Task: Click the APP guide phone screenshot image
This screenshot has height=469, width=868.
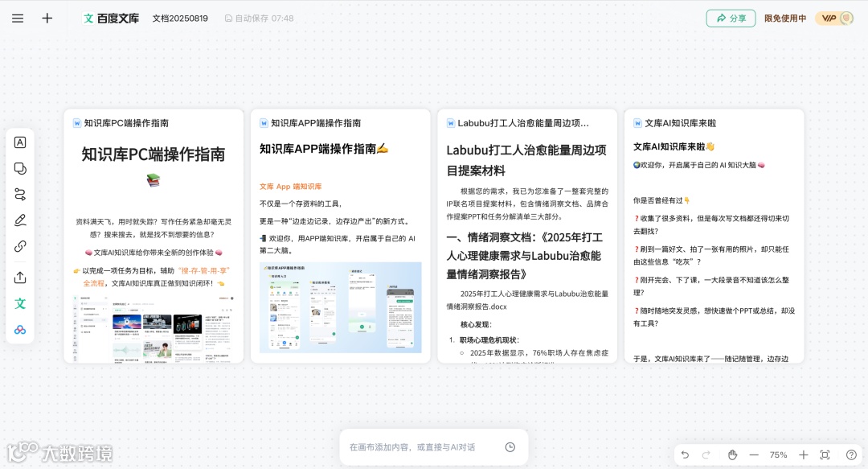Action: pyautogui.click(x=341, y=307)
